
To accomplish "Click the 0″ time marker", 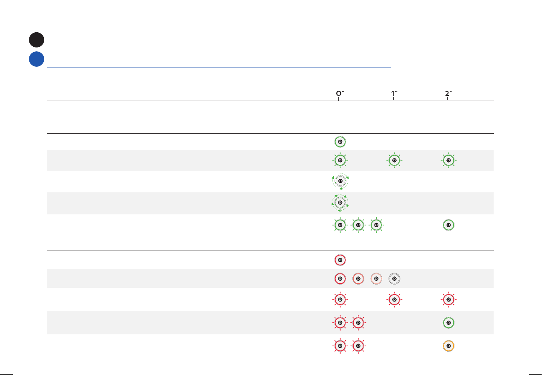I will point(338,94).
